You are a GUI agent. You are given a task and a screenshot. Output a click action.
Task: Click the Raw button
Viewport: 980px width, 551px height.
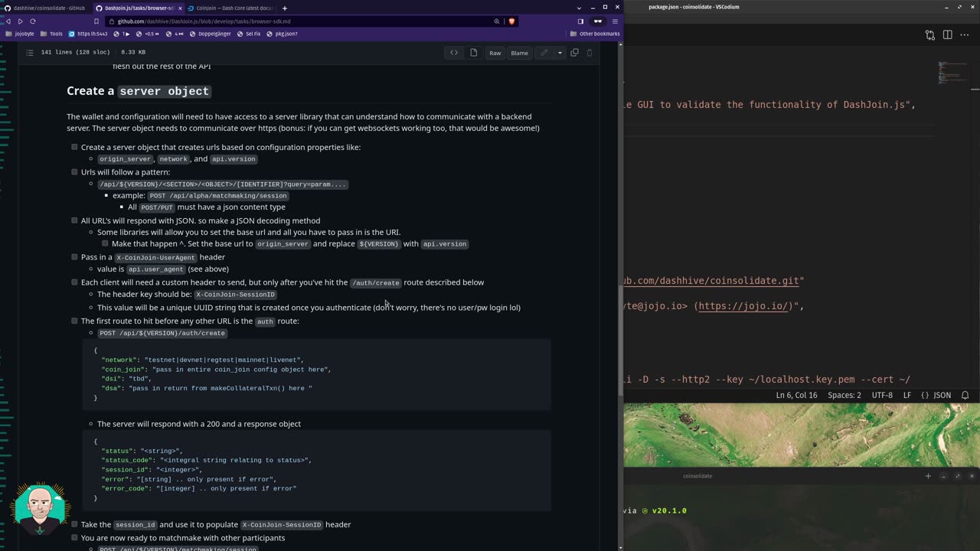pyautogui.click(x=495, y=53)
